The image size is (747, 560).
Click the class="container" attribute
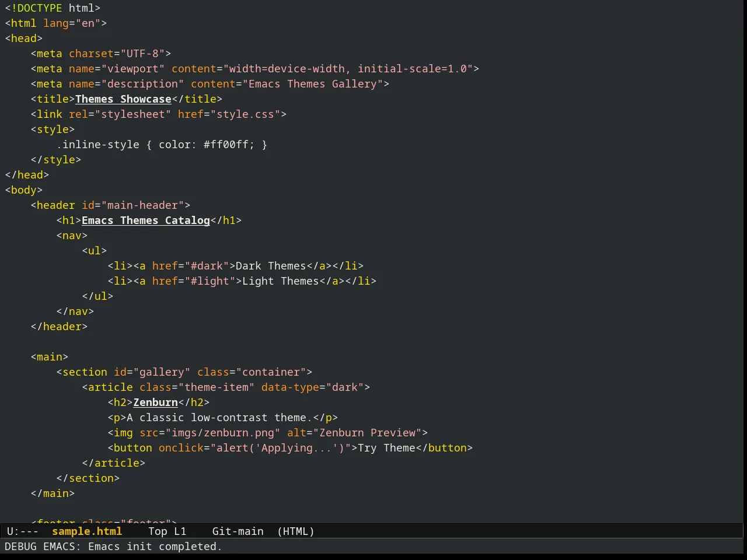pos(252,372)
